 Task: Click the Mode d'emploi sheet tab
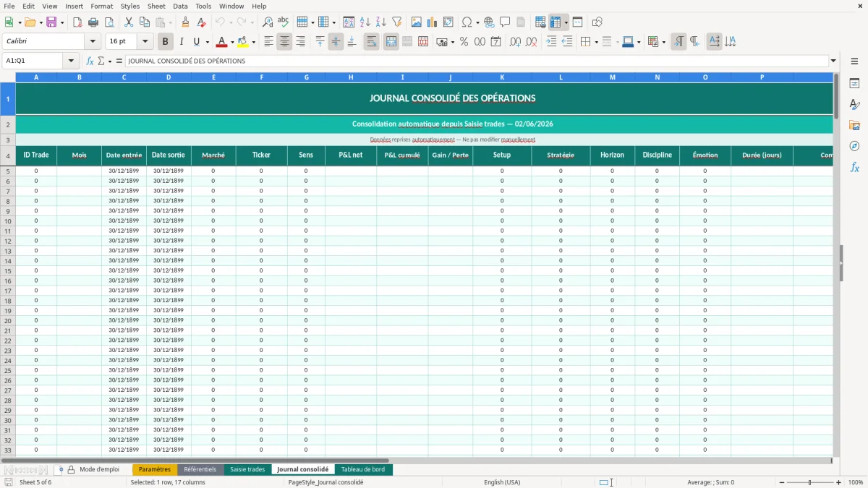click(99, 469)
